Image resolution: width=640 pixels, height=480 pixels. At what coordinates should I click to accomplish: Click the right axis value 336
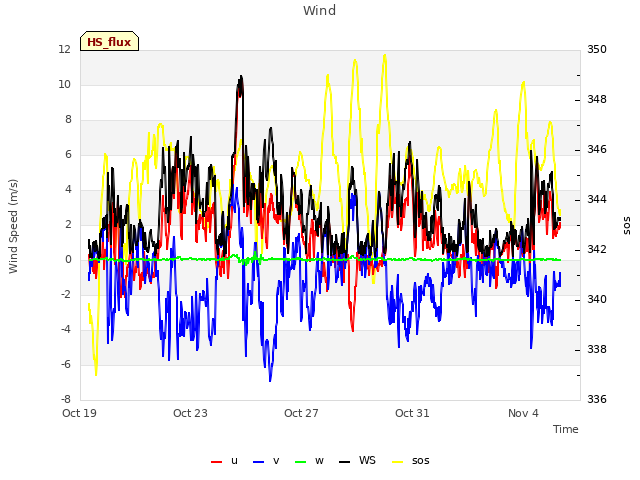pos(597,399)
